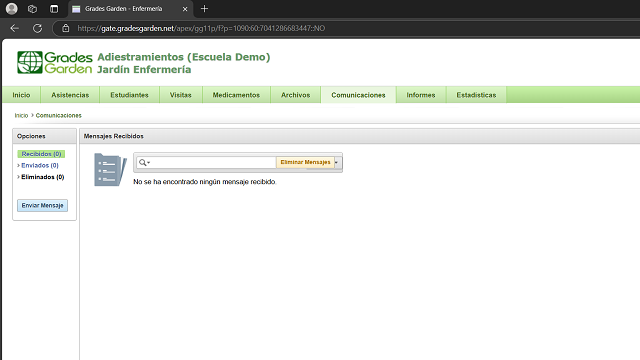
Task: Open a new browser tab
Action: coord(204,9)
